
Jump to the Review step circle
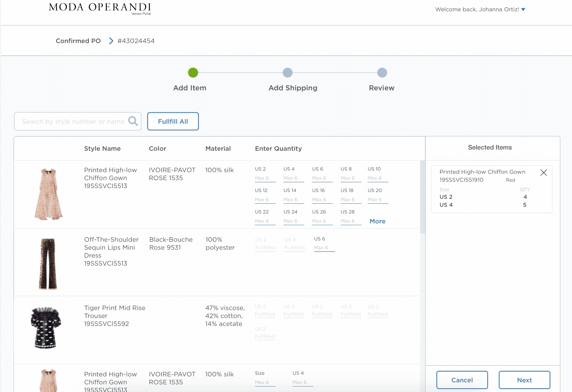point(382,73)
